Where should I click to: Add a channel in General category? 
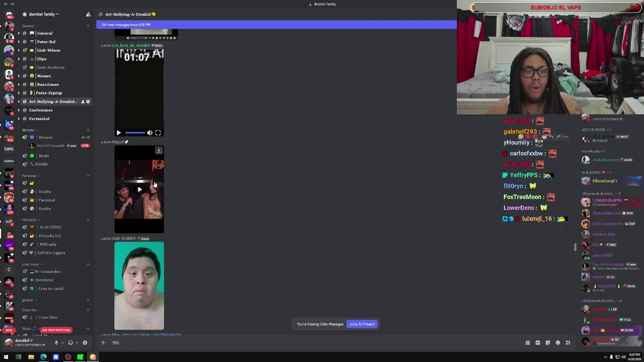coord(88,26)
